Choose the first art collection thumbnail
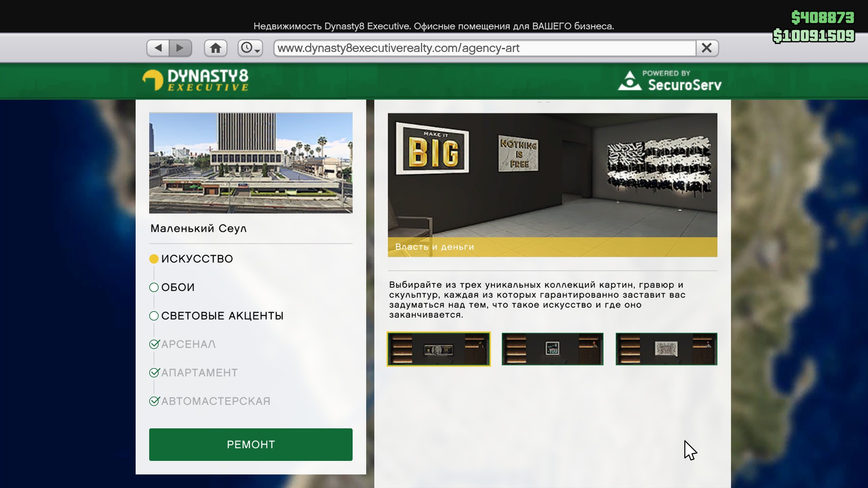The height and width of the screenshot is (488, 868). point(439,349)
